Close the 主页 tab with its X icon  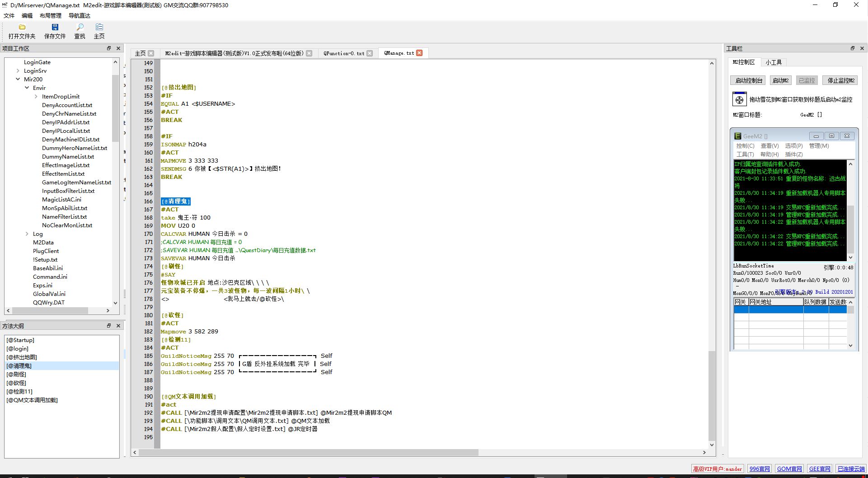[x=151, y=53]
